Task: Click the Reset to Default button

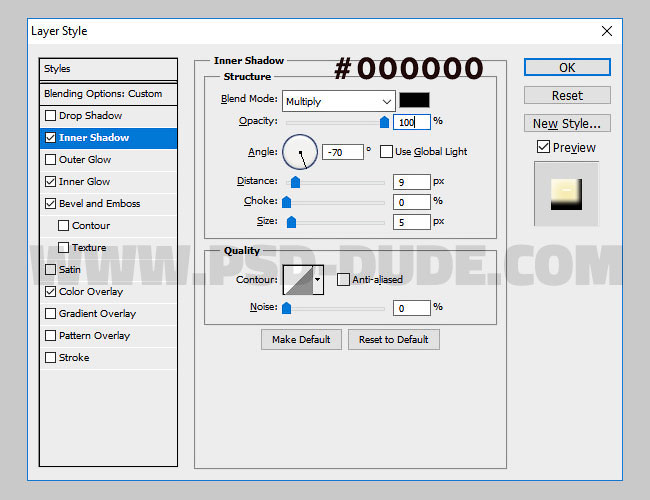Action: [394, 340]
